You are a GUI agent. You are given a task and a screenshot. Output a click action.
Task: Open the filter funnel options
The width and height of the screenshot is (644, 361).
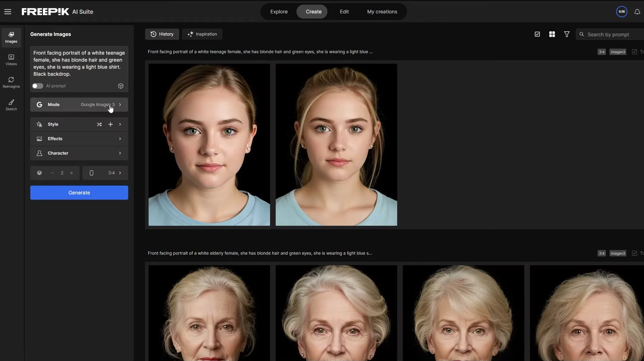click(x=567, y=34)
